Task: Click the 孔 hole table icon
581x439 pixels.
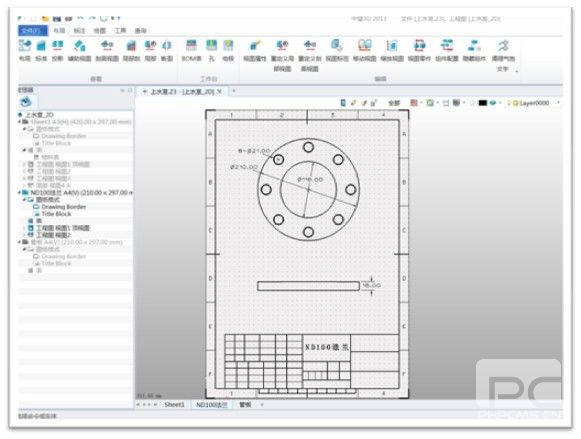Action: click(211, 50)
